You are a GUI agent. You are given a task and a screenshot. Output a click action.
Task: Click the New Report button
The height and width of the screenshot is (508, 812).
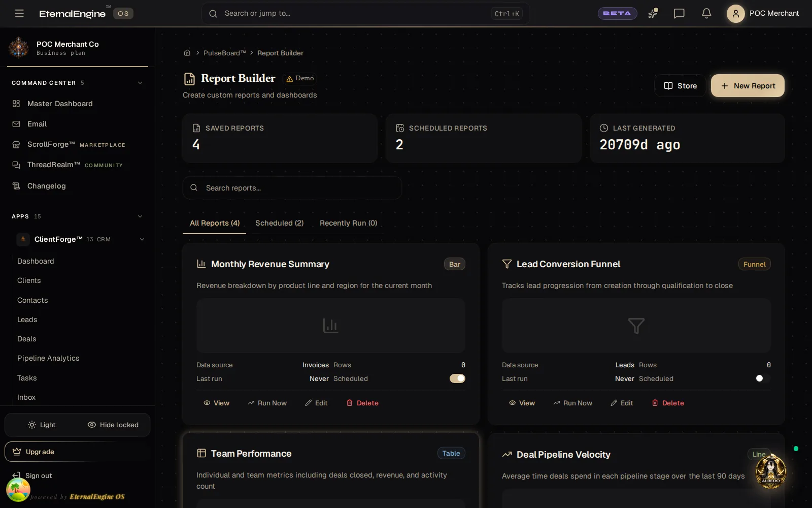tap(748, 86)
